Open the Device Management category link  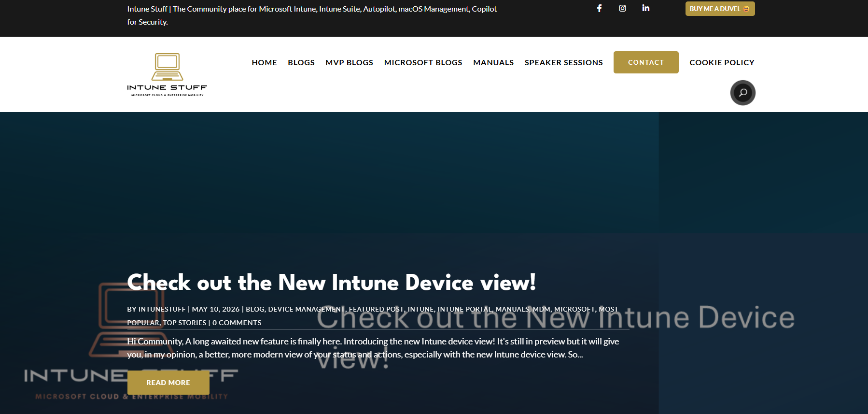pos(307,309)
